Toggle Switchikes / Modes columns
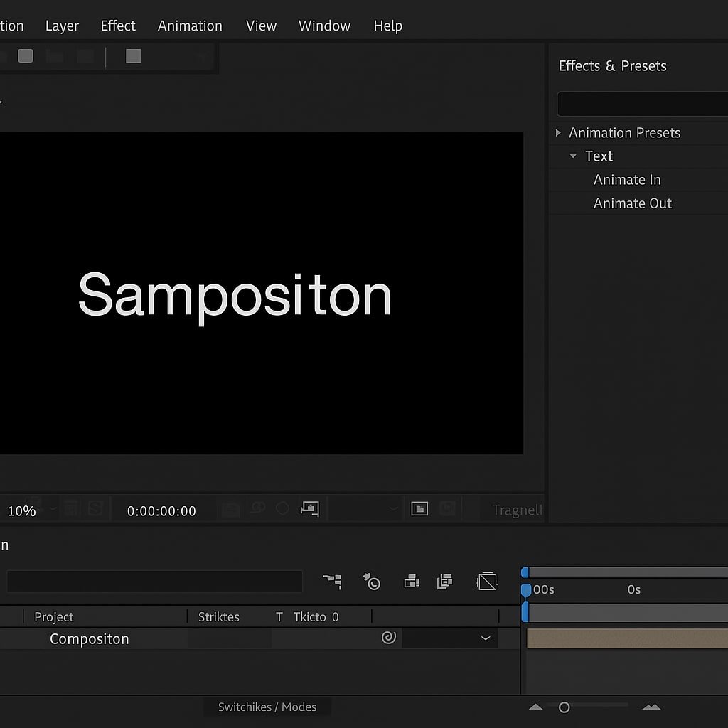Screen dimensions: 728x728 (267, 707)
